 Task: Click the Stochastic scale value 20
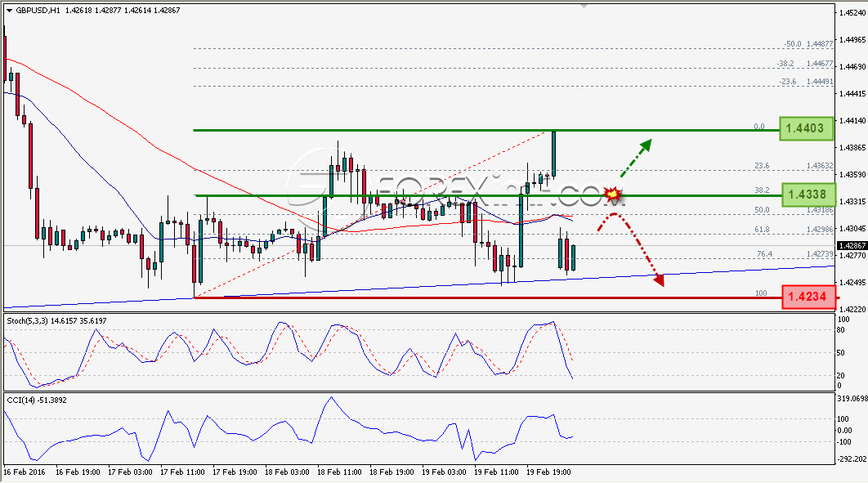(841, 376)
